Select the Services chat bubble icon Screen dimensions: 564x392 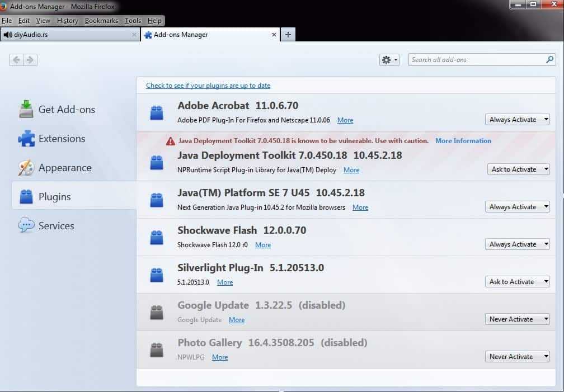[x=26, y=225]
